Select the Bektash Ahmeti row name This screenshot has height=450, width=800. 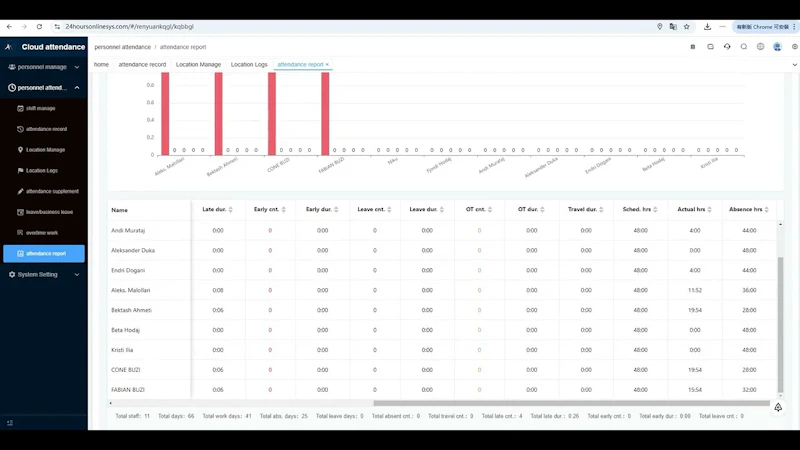[x=131, y=310]
